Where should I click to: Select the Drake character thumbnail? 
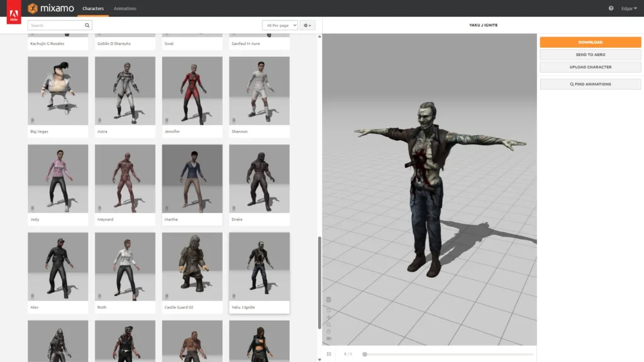coord(259,178)
